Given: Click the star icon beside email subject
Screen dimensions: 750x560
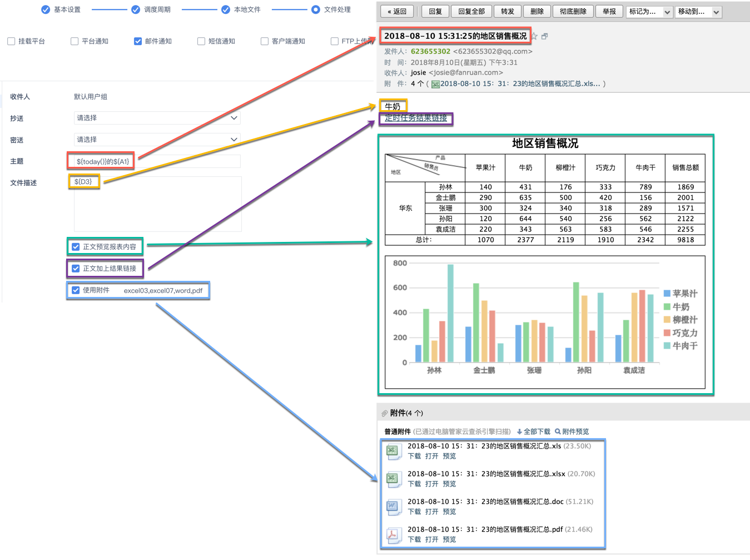Looking at the screenshot, I should [535, 36].
